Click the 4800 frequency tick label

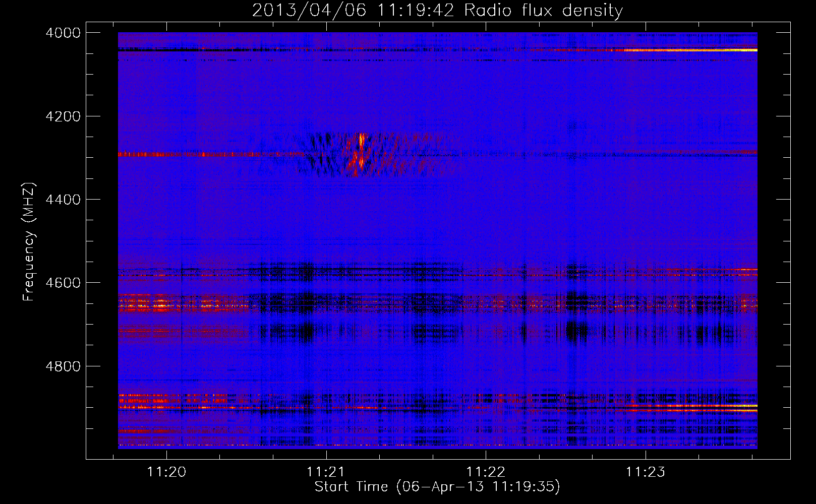tap(63, 366)
